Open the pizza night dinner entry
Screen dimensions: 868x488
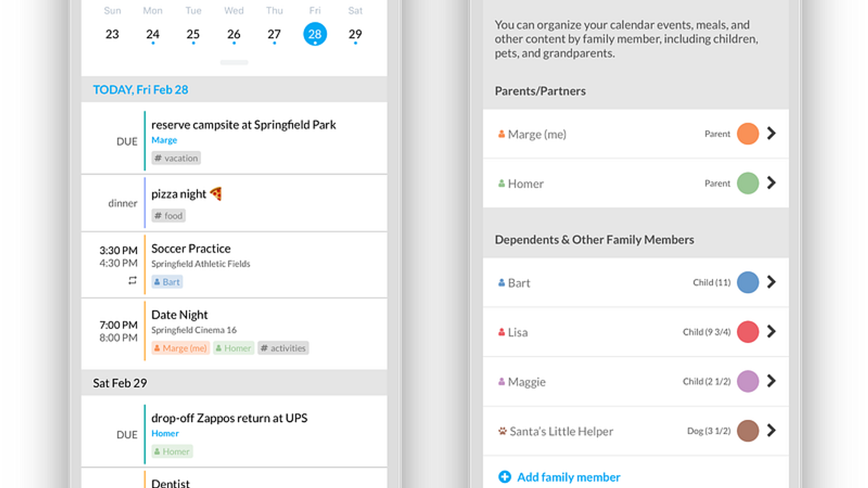[x=234, y=203]
